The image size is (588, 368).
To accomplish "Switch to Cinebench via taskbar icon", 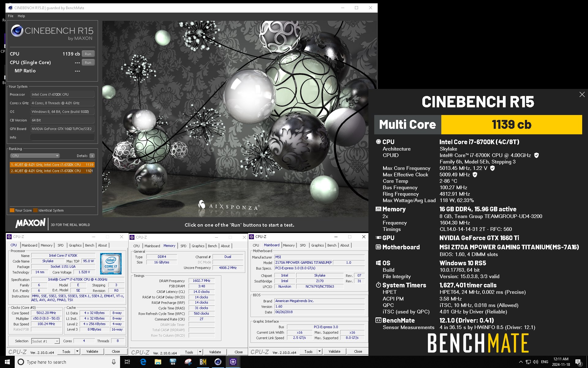I will pyautogui.click(x=218, y=362).
